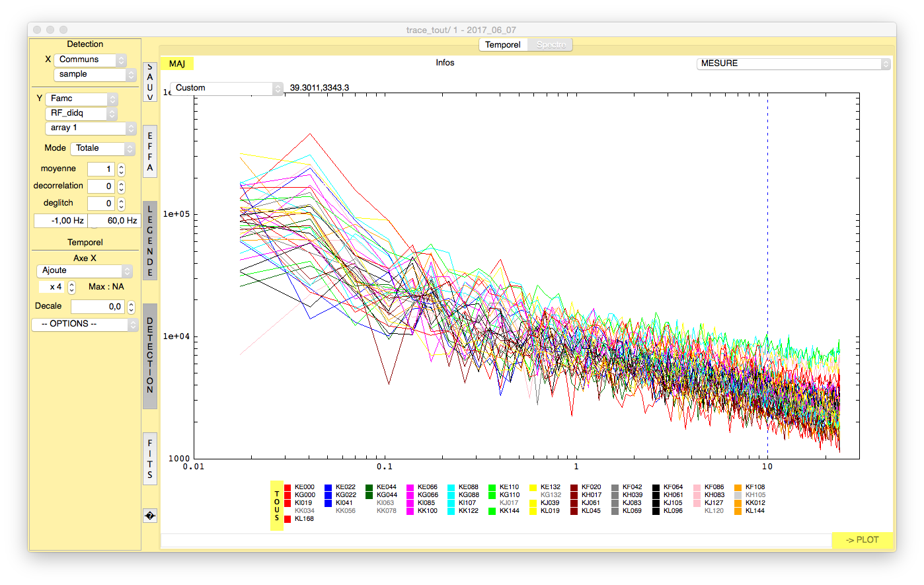
Task: Switch to the Spectre tab
Action: click(x=551, y=45)
